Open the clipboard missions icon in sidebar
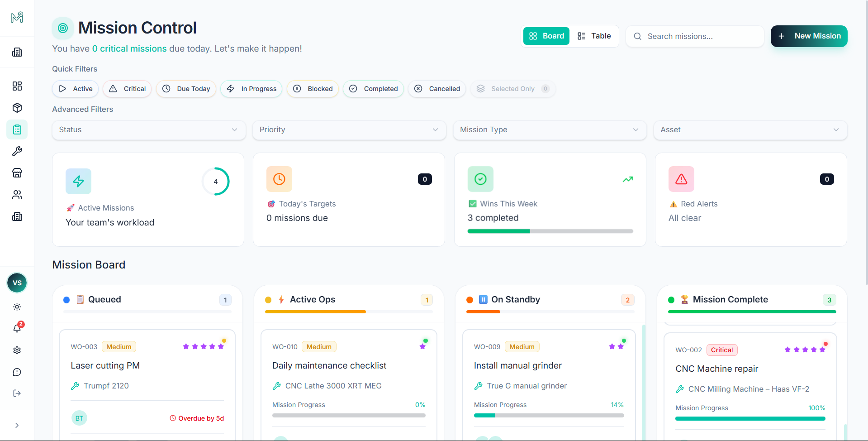Screen dimensions: 868x441 pyautogui.click(x=17, y=129)
